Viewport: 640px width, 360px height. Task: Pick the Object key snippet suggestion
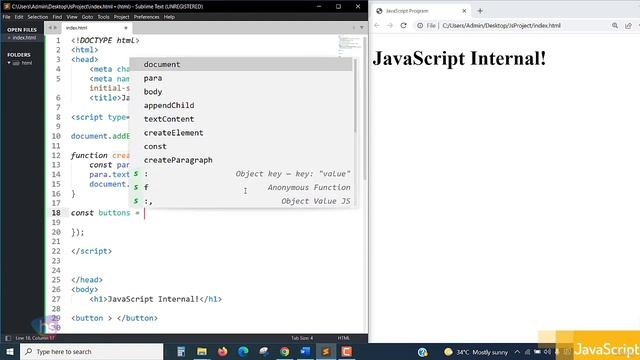click(x=241, y=174)
